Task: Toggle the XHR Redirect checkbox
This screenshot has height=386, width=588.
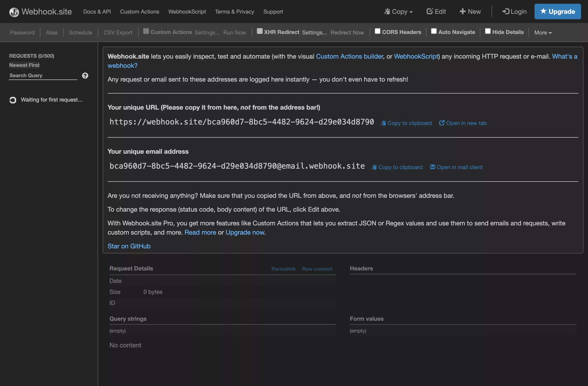Action: pyautogui.click(x=259, y=32)
